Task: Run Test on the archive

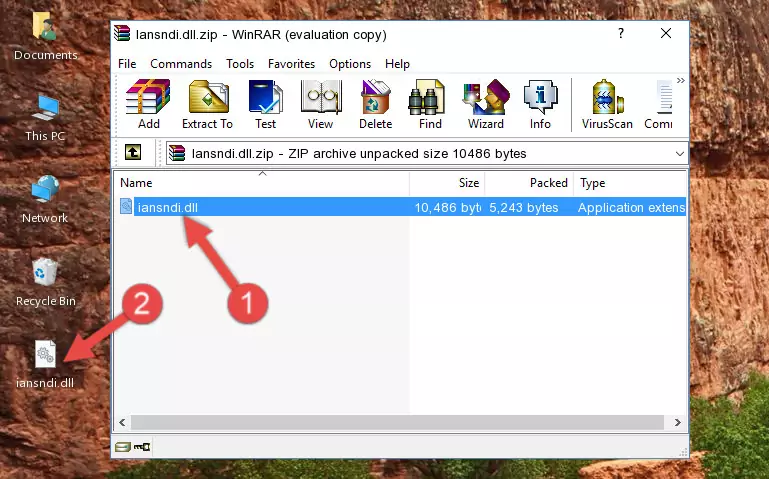Action: [265, 104]
